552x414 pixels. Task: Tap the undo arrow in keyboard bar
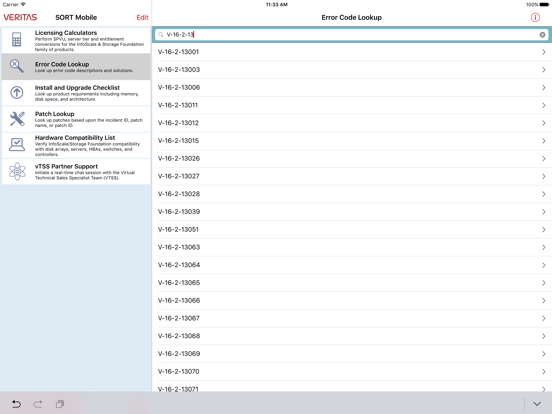(x=16, y=404)
